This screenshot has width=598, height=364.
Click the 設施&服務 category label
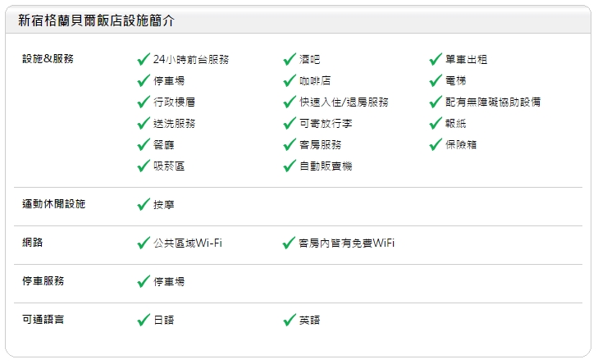pos(48,59)
